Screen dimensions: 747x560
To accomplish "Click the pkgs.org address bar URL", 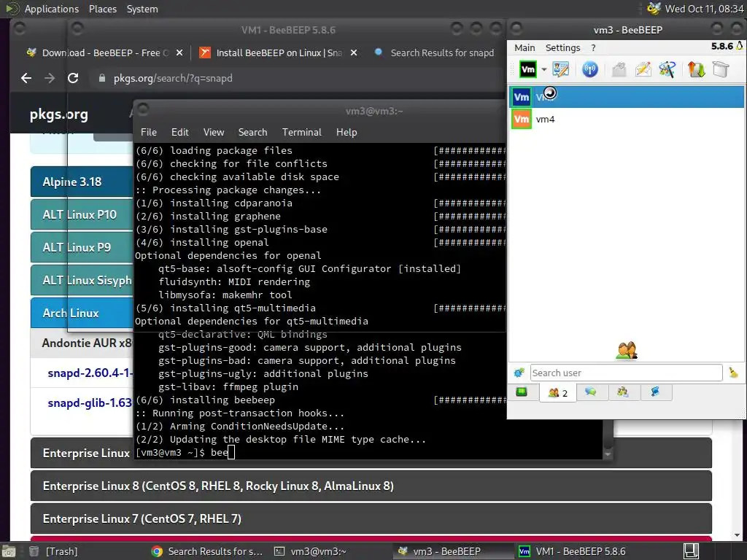I will [173, 78].
